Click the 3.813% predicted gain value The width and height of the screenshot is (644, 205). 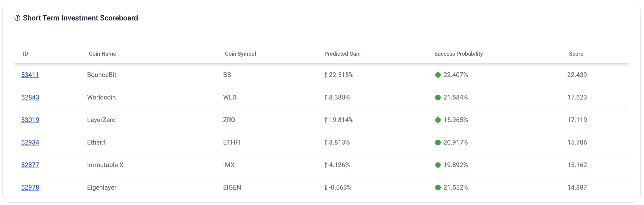pos(339,142)
